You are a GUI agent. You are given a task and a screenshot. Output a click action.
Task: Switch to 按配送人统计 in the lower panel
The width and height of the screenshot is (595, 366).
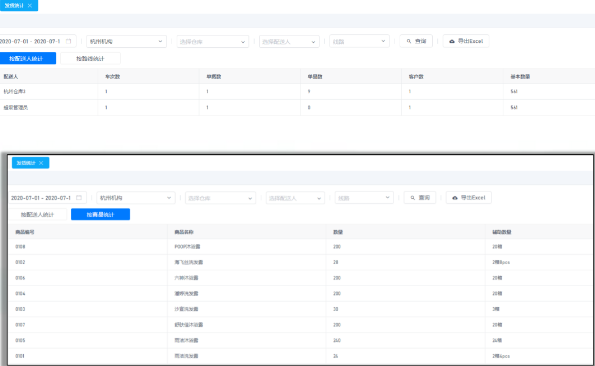[x=38, y=214]
